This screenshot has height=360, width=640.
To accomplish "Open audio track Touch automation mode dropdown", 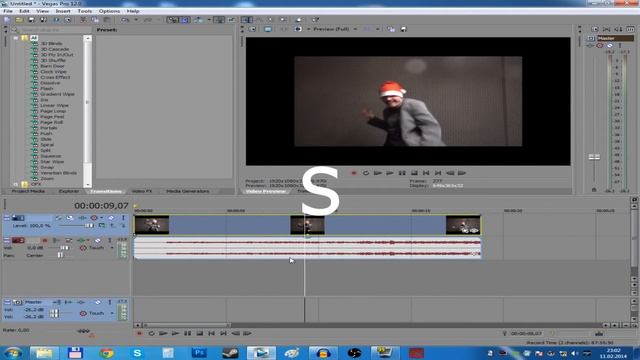I will point(112,248).
